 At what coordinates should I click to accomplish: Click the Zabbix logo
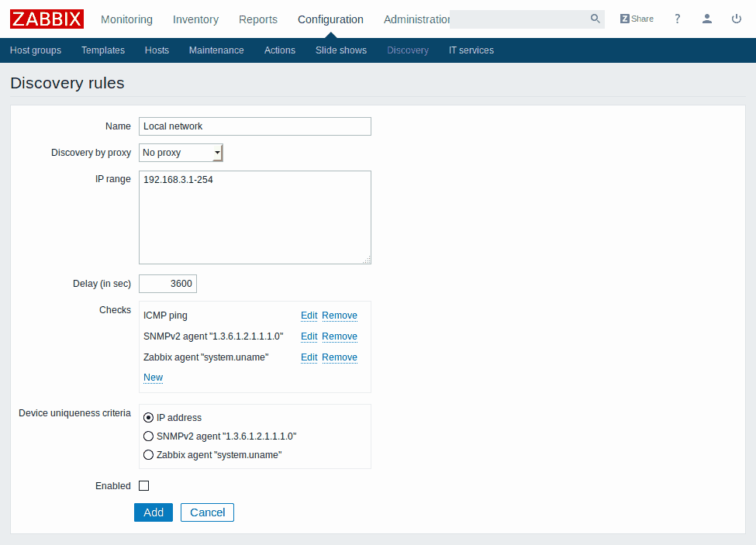[47, 19]
